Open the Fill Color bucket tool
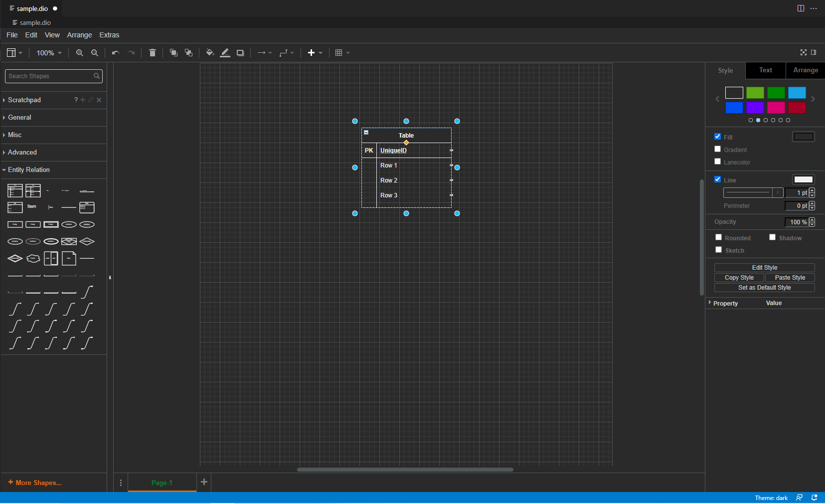 click(210, 53)
